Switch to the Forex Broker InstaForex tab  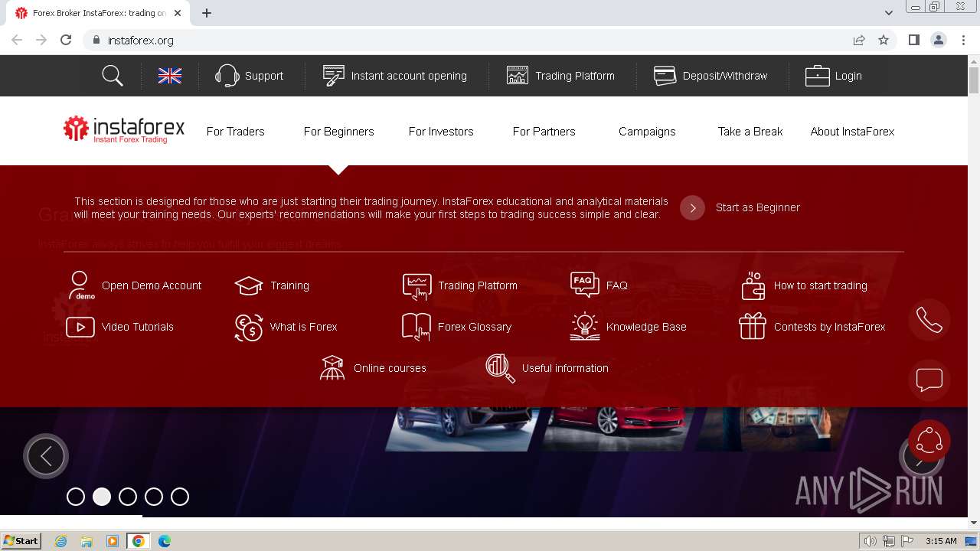point(100,13)
